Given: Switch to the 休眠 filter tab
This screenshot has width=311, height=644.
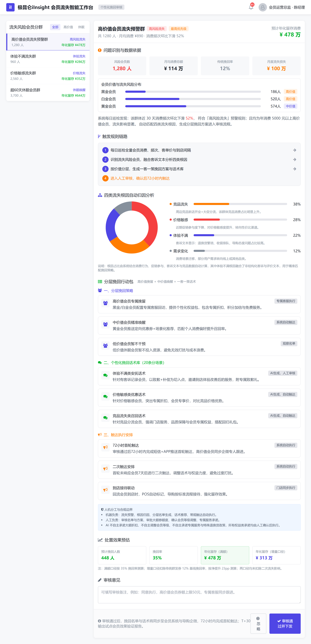Looking at the screenshot, I should click(x=81, y=27).
